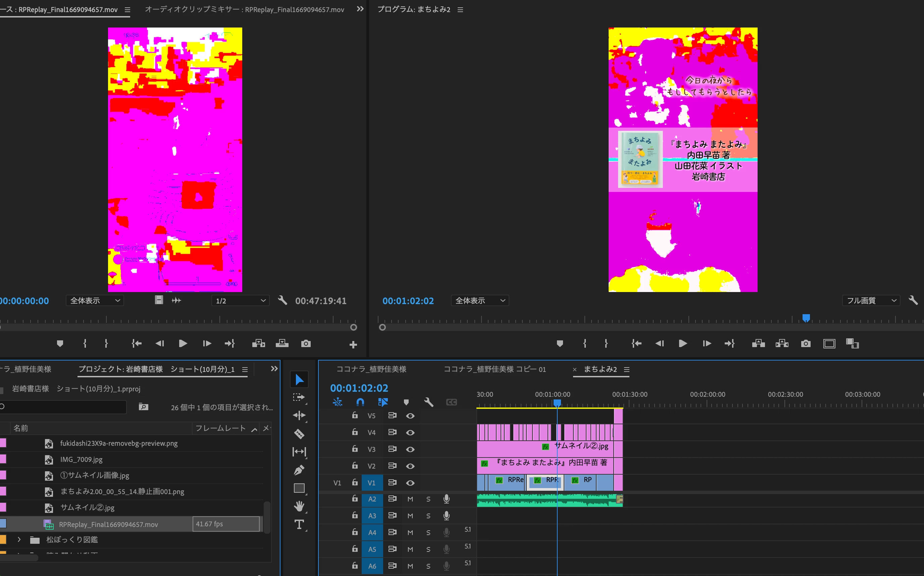Toggle Snap in the timeline

tap(360, 402)
